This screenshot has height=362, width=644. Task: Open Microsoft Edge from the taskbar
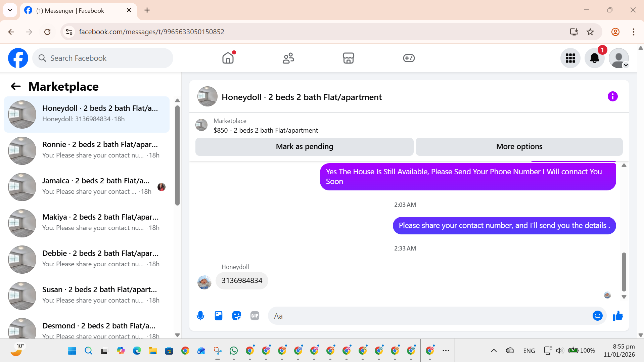(137, 351)
